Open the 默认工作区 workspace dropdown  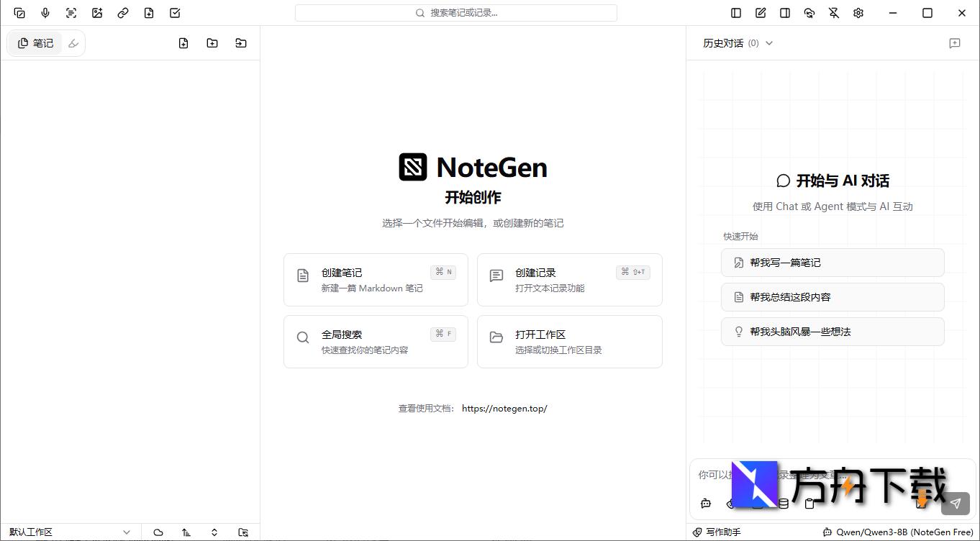click(70, 532)
